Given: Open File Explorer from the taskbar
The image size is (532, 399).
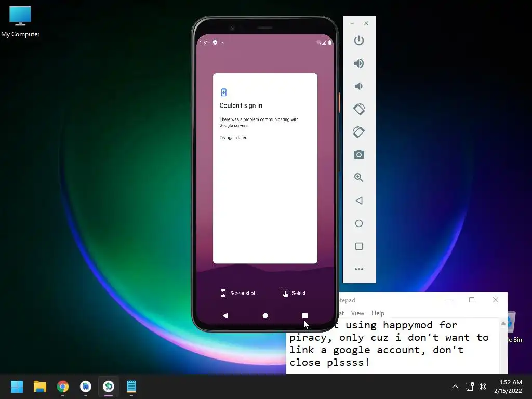Looking at the screenshot, I should 39,387.
